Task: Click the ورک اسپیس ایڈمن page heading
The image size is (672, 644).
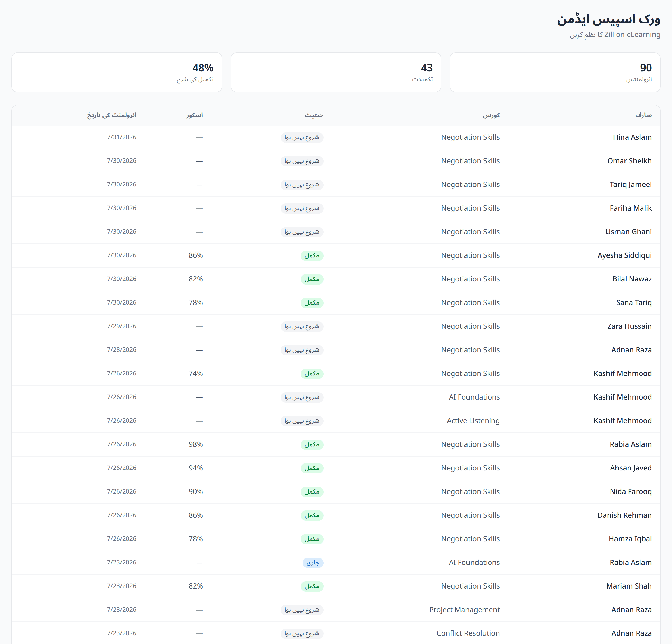Action: point(609,20)
